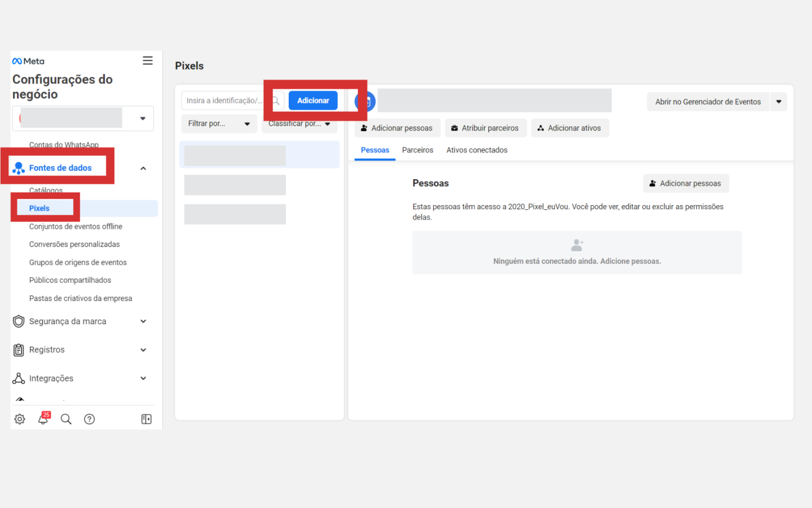
Task: Select the Ativos conectados tab
Action: click(476, 150)
